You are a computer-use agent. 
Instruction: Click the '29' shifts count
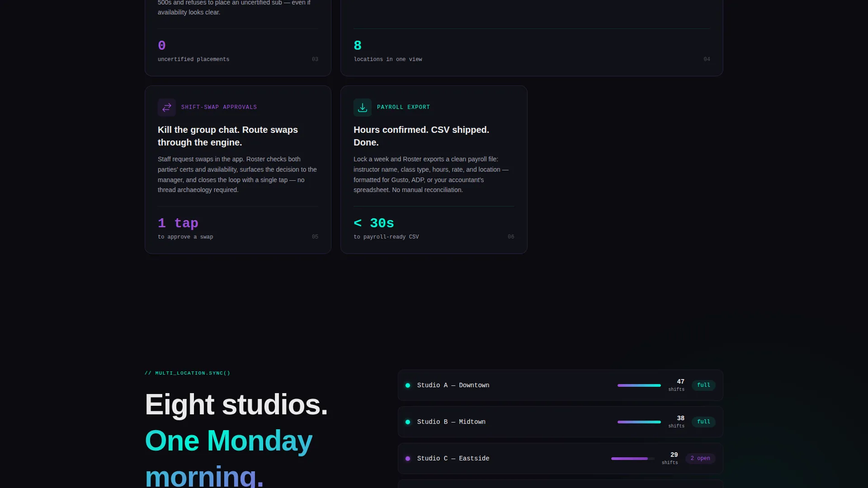(674, 455)
